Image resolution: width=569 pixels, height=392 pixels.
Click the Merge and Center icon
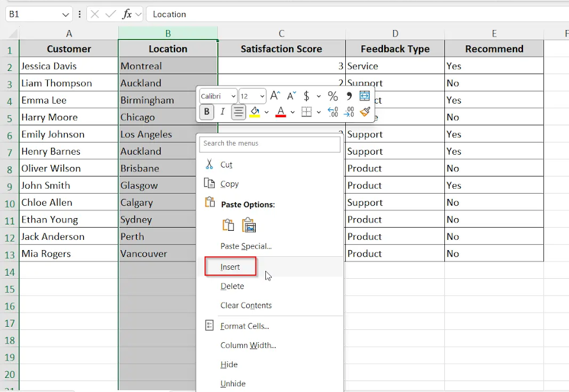(364, 96)
